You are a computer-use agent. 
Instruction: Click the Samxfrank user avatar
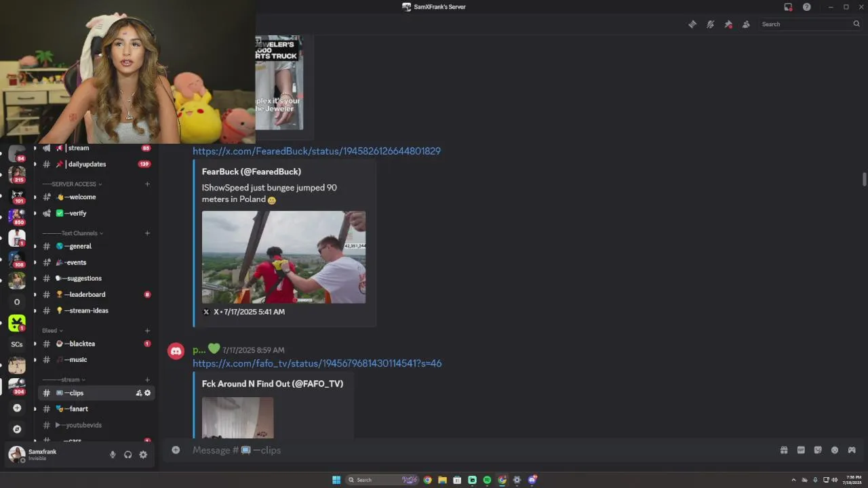pos(17,455)
